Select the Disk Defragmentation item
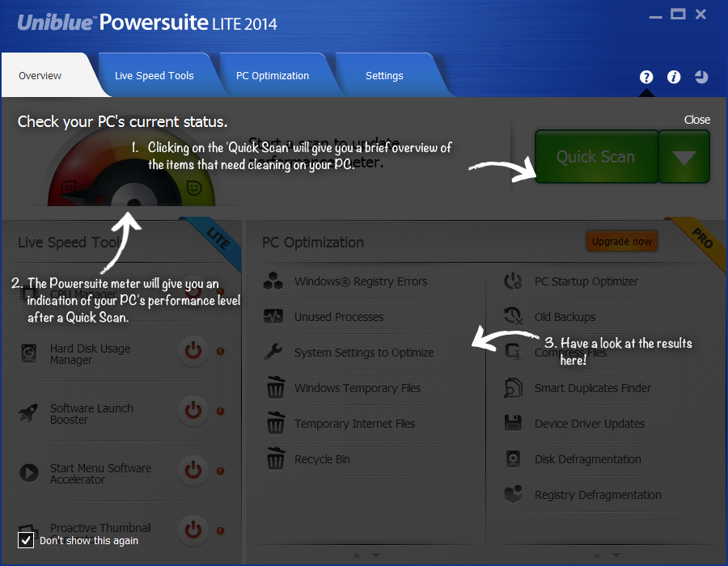The width and height of the screenshot is (728, 566). (588, 459)
